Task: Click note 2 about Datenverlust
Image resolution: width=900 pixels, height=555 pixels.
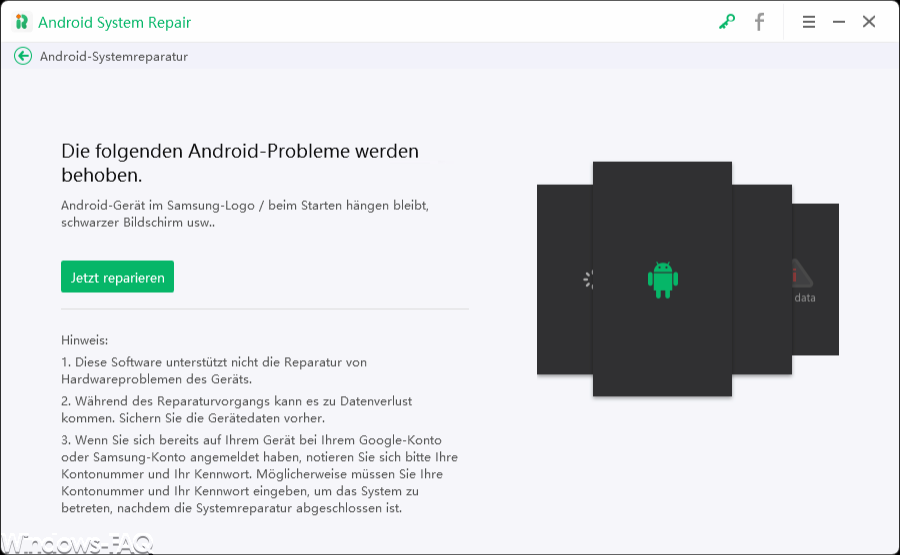Action: tap(236, 410)
